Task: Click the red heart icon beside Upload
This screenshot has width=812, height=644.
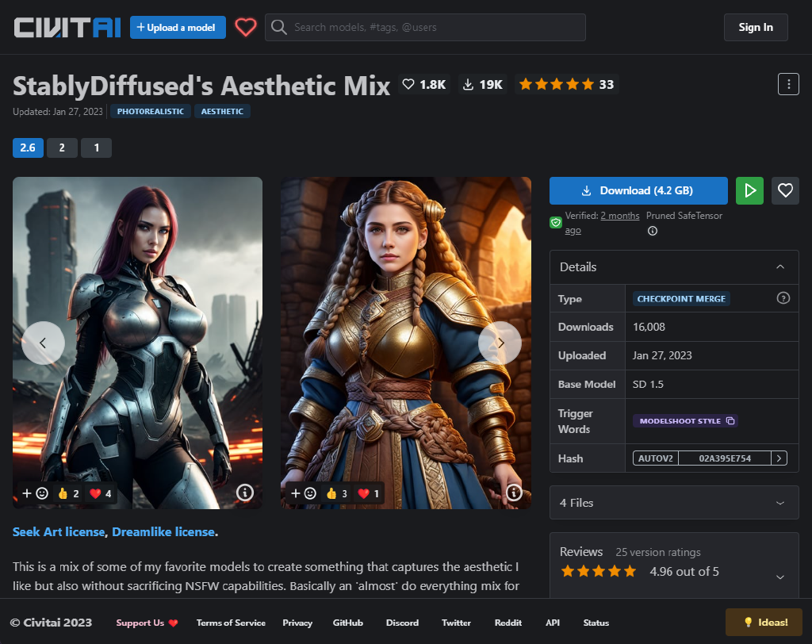Action: point(246,27)
